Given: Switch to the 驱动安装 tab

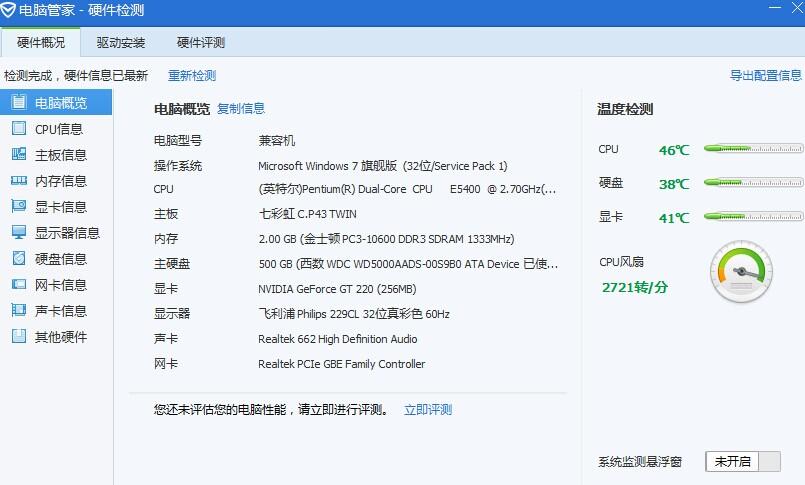Looking at the screenshot, I should [121, 43].
